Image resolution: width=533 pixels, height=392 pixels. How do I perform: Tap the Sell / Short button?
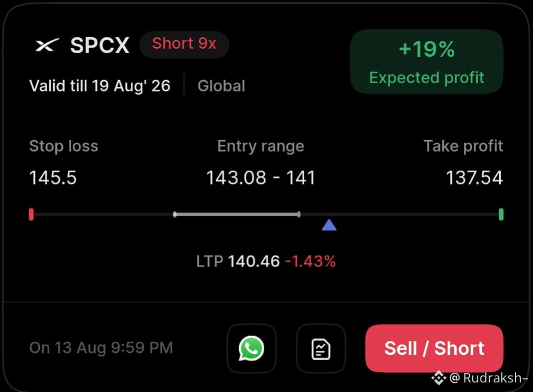pos(434,349)
